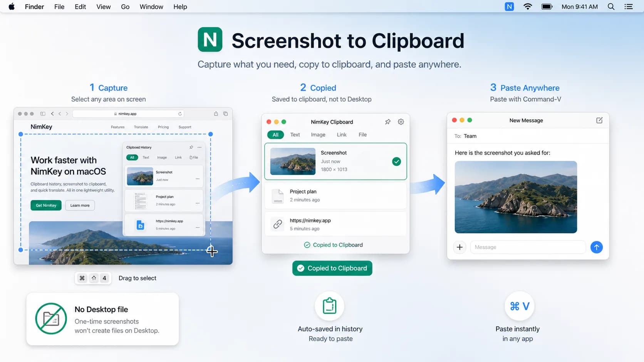Open Spotlight search in the menu bar
This screenshot has width=644, height=362.
point(611,7)
